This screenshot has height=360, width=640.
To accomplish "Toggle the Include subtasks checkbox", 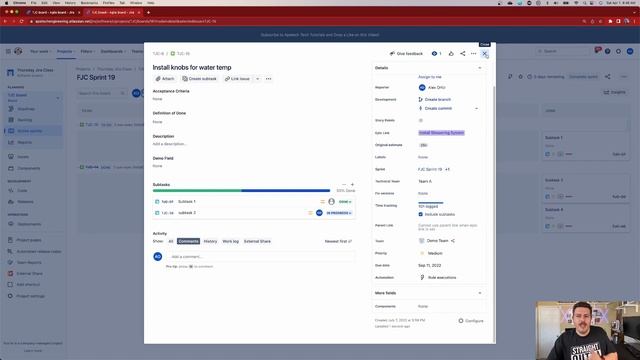I will point(420,214).
